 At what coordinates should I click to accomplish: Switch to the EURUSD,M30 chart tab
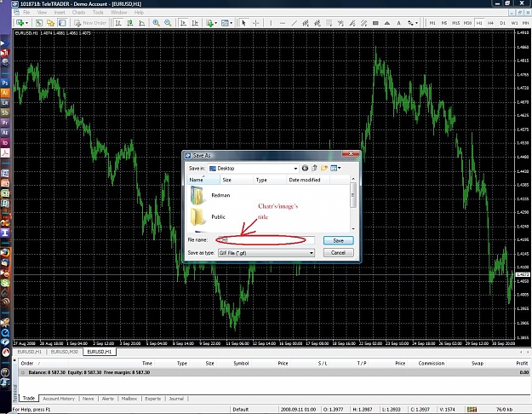click(64, 352)
